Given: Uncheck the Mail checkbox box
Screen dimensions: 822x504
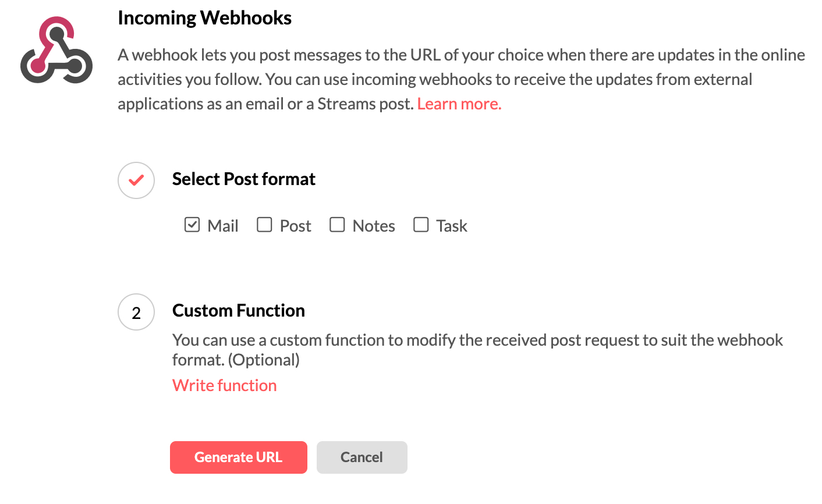Looking at the screenshot, I should pos(192,225).
